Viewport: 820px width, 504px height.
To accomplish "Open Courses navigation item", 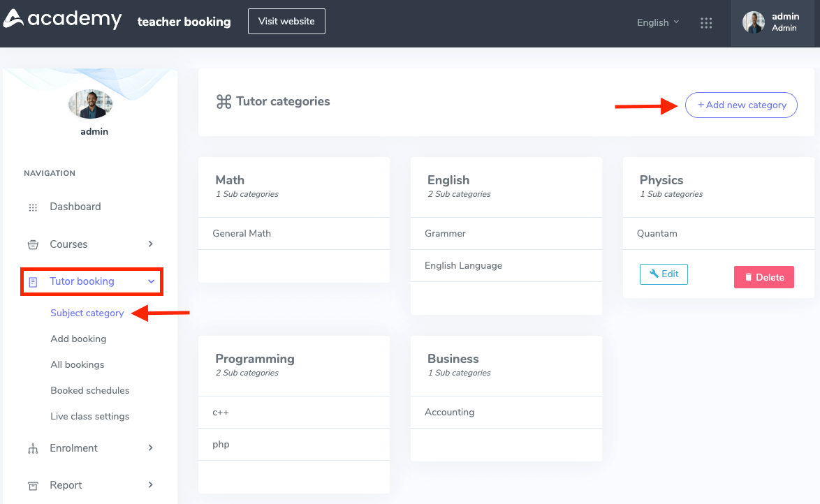I will coord(68,244).
